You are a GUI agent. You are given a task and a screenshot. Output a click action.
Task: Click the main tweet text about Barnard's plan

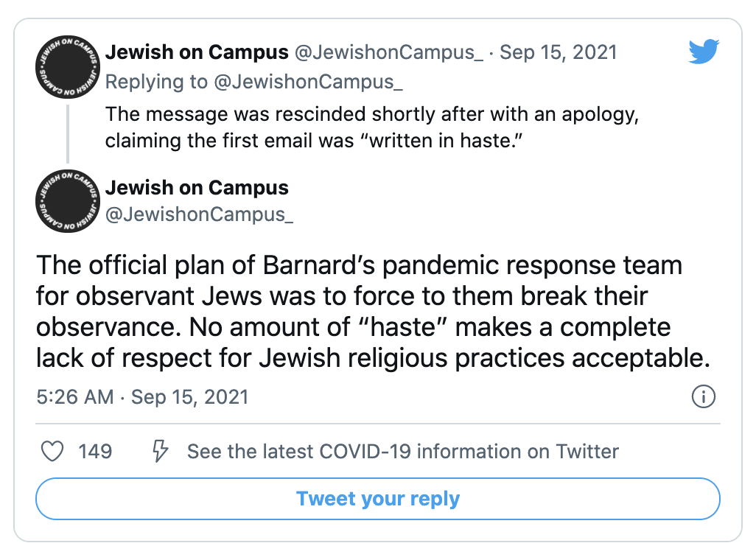click(x=373, y=312)
